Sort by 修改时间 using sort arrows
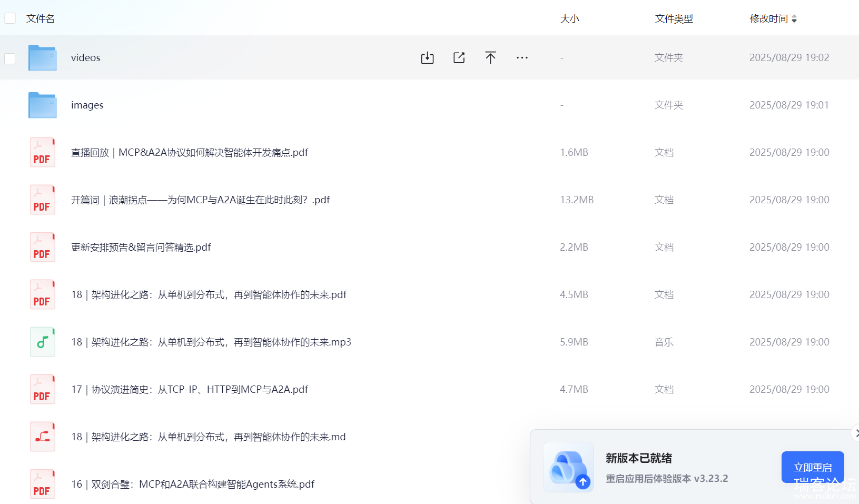 [x=794, y=19]
